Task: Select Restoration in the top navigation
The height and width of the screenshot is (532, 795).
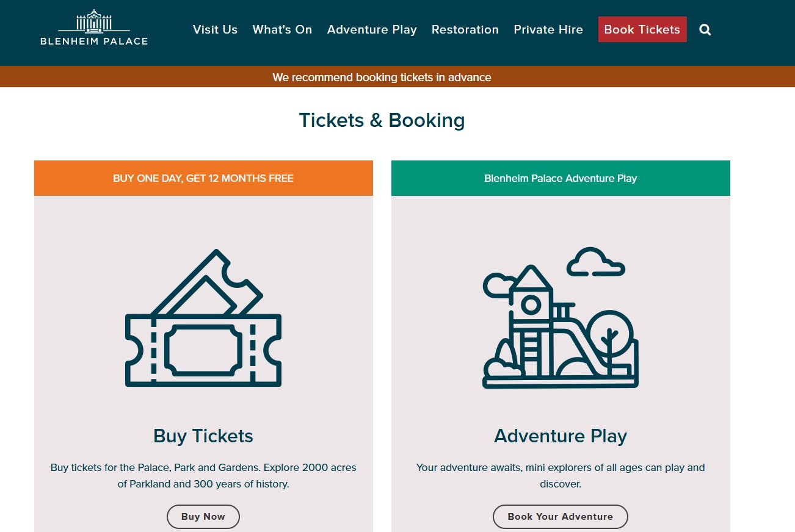Action: [x=465, y=29]
